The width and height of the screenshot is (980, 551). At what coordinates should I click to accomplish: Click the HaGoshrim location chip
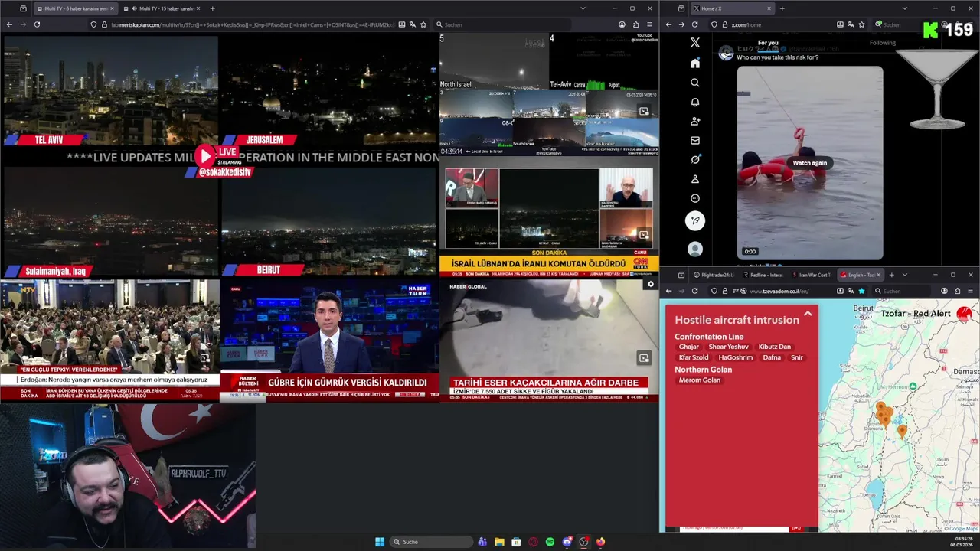(x=736, y=357)
